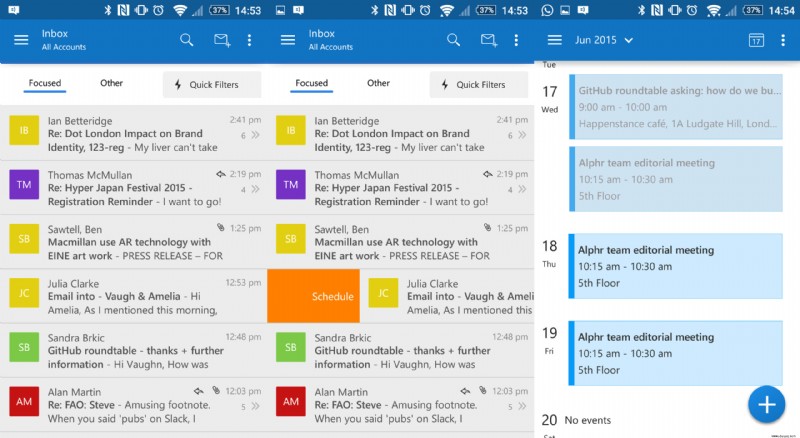
Task: Open 'Macmillan use AR technology' email, middle Inbox
Action: [x=401, y=242]
